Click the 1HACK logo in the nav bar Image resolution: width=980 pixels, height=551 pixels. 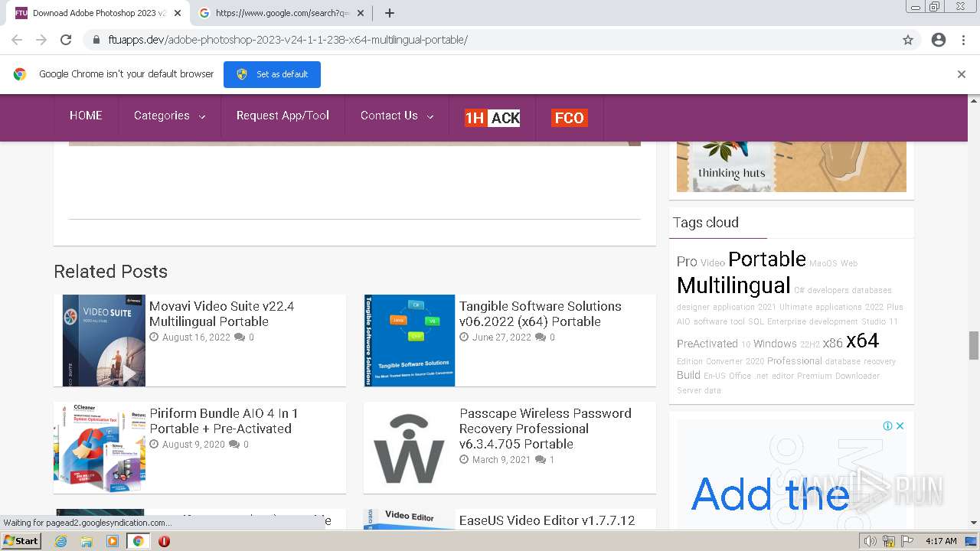coord(492,118)
